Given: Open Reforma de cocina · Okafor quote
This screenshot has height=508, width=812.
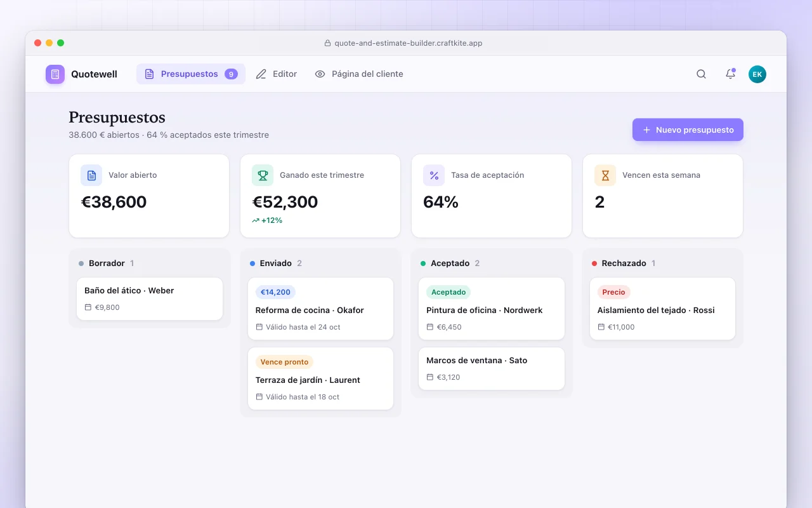Looking at the screenshot, I should pyautogui.click(x=320, y=309).
